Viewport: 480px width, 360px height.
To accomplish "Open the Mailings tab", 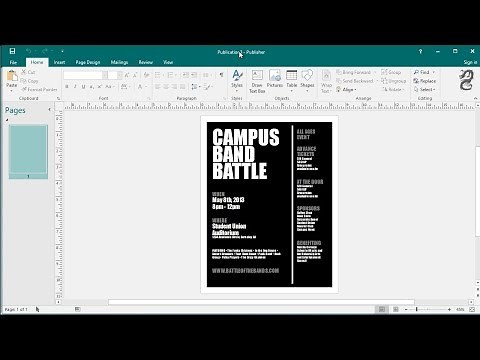I will pos(119,62).
